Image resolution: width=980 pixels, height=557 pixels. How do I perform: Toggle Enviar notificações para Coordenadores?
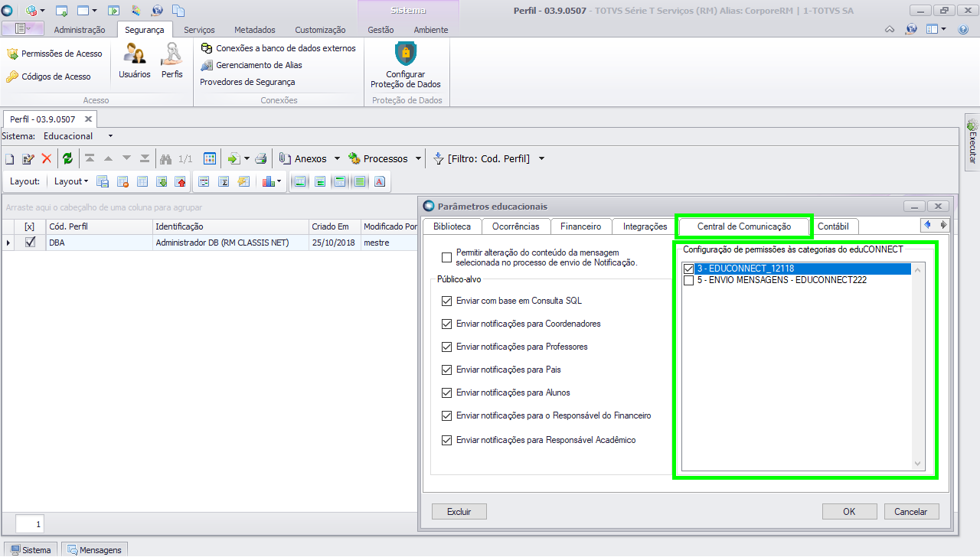[x=447, y=324]
